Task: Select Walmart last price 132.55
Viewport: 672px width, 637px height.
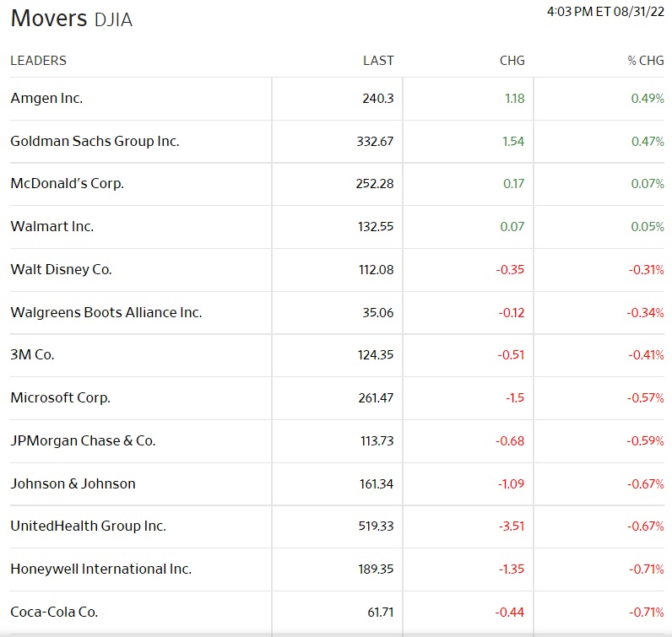Action: 376,226
